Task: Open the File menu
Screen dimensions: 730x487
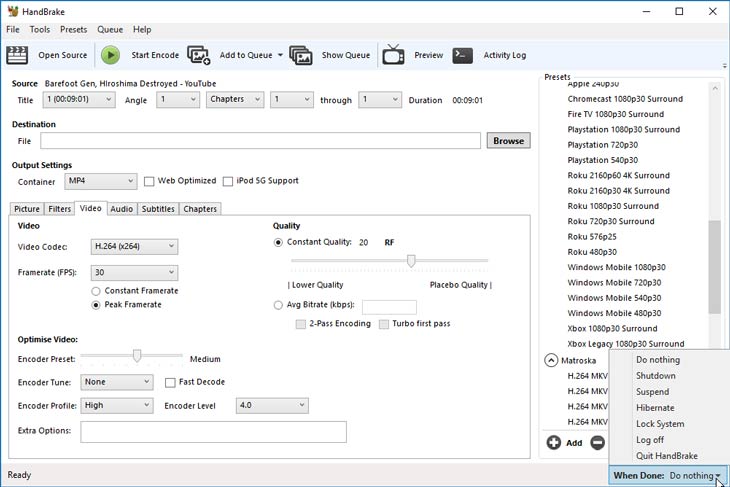Action: (13, 29)
